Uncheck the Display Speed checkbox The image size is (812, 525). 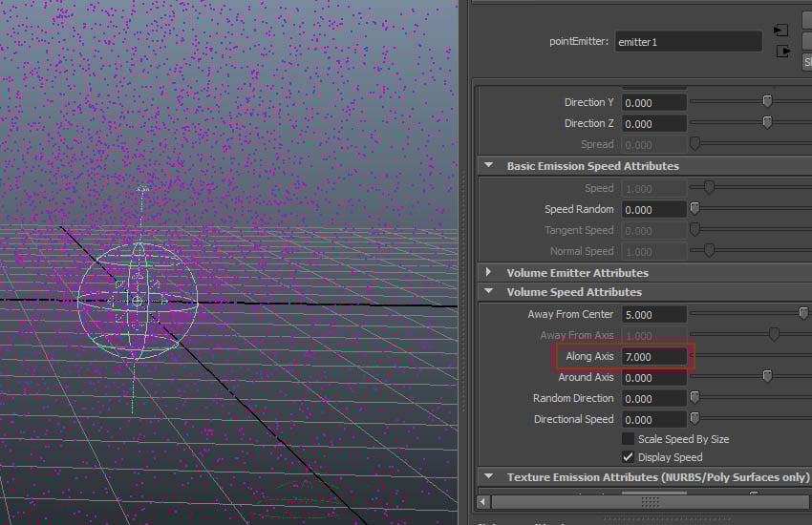click(x=628, y=457)
